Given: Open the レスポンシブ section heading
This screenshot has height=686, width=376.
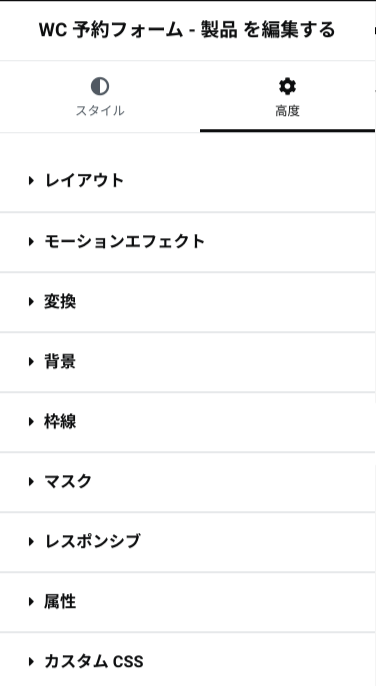Looking at the screenshot, I should tap(188, 542).
